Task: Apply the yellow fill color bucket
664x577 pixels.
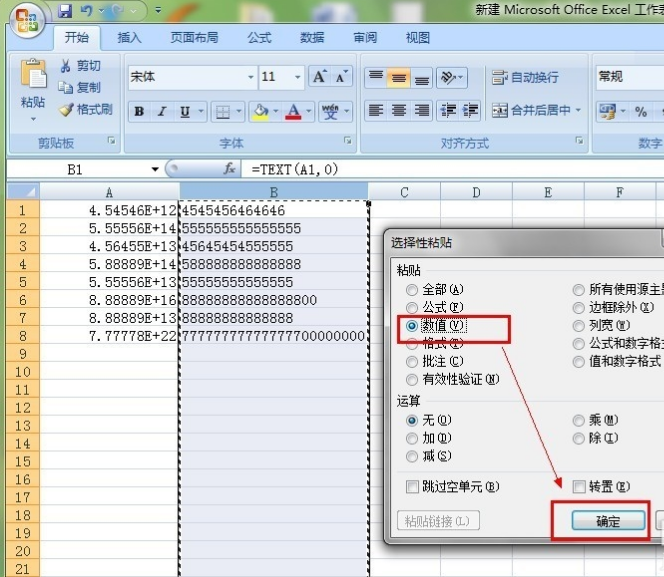Action: [260, 112]
